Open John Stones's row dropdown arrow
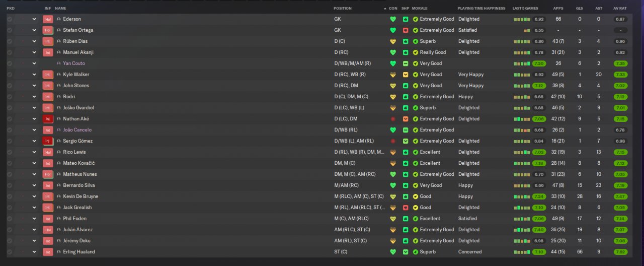Screen dimensions: 644x266 click(x=34, y=86)
